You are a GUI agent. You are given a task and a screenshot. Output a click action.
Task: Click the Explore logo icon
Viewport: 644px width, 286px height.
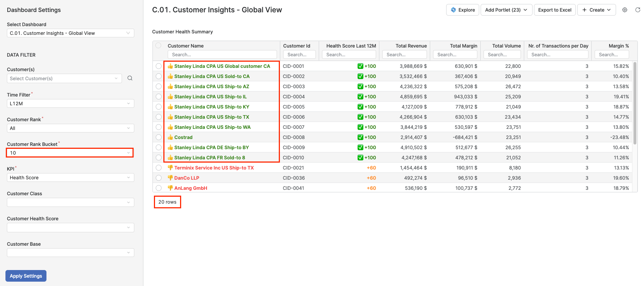453,10
